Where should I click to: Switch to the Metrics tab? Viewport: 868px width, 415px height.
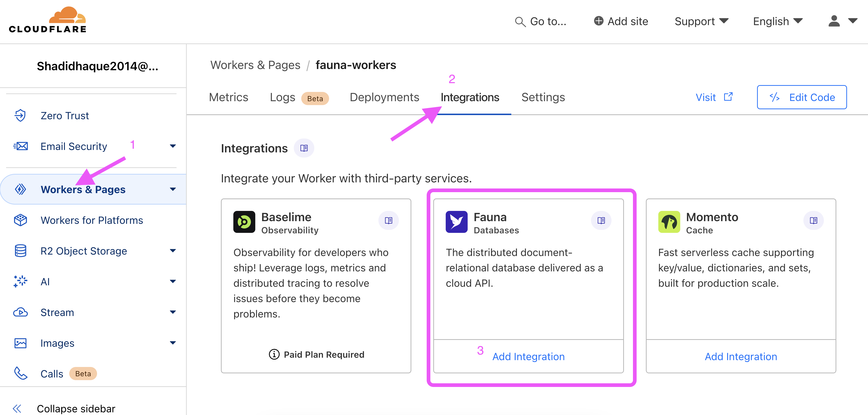228,97
